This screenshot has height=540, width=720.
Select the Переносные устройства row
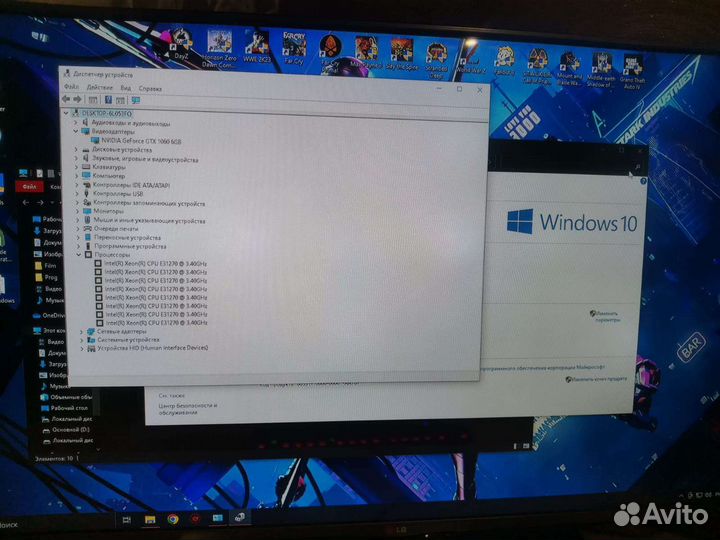click(123, 237)
